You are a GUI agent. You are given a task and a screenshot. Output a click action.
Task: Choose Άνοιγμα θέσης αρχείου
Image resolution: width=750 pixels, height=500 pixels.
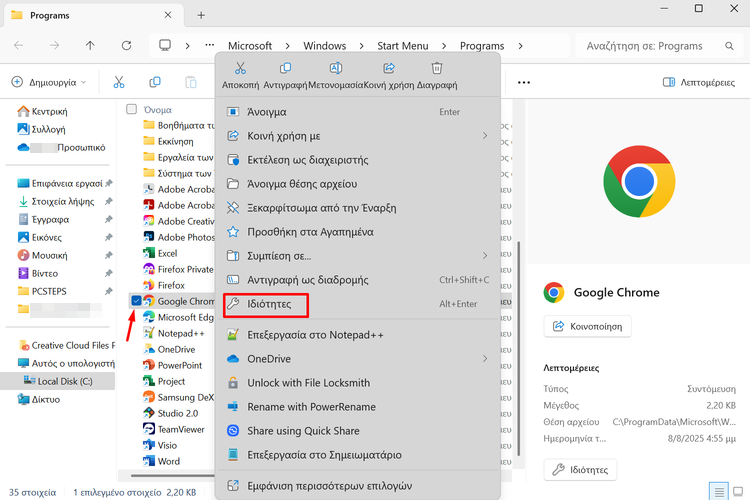pyautogui.click(x=358, y=184)
